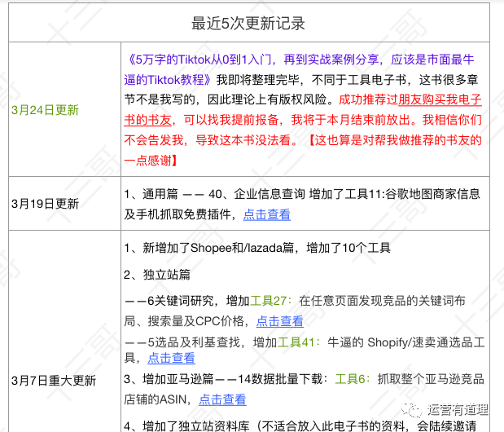
Task: Open the 点击查看 link after 店铺的ASIN
Action: 222,399
